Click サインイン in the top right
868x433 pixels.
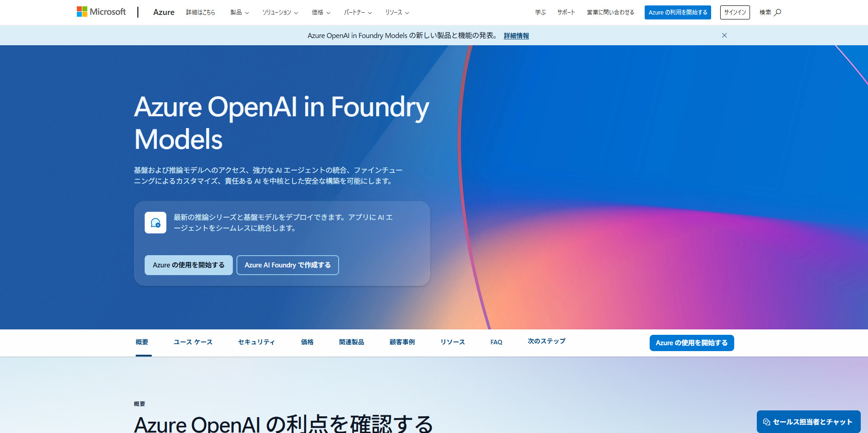(x=734, y=12)
